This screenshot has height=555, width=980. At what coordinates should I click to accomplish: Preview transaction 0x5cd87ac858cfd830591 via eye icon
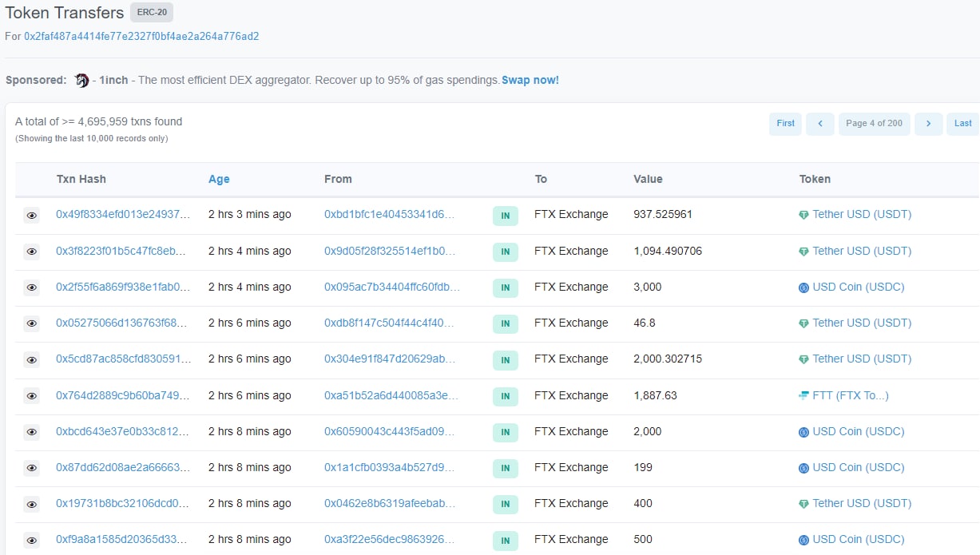pyautogui.click(x=31, y=359)
